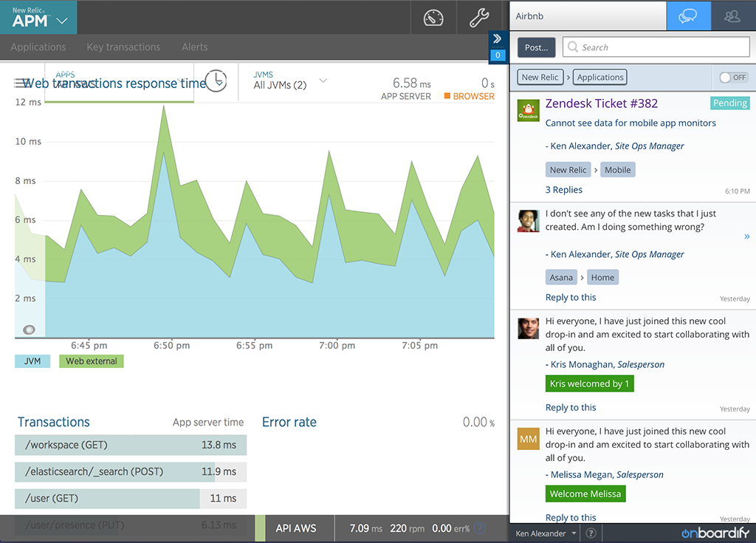The width and height of the screenshot is (756, 543).
Task: Toggle the JVM legend series
Action: pyautogui.click(x=32, y=361)
